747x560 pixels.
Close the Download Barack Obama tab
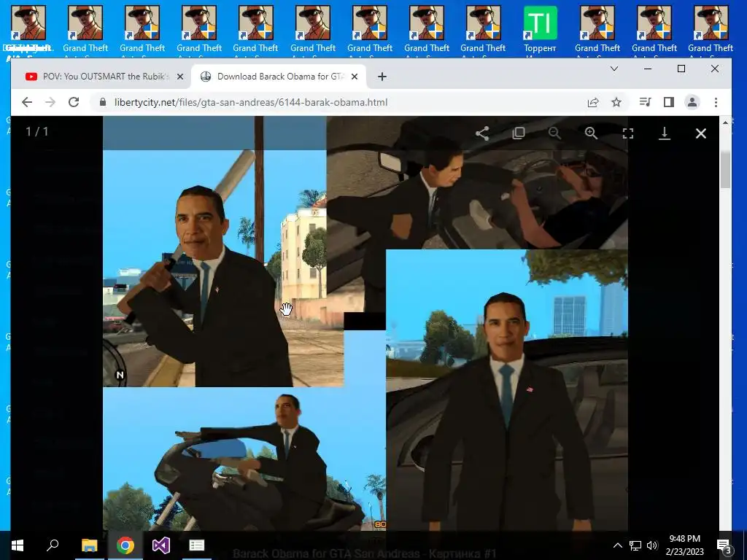click(355, 77)
